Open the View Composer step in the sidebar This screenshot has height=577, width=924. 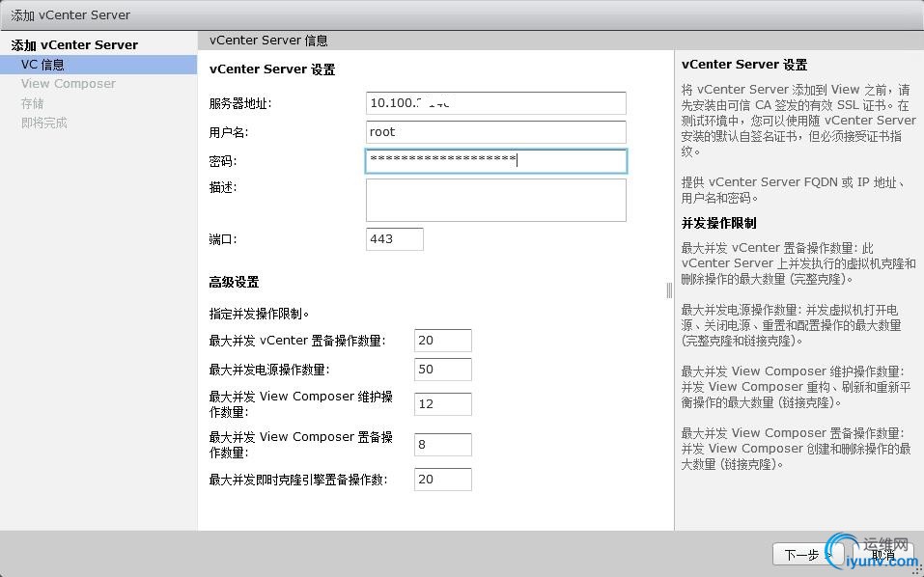69,84
